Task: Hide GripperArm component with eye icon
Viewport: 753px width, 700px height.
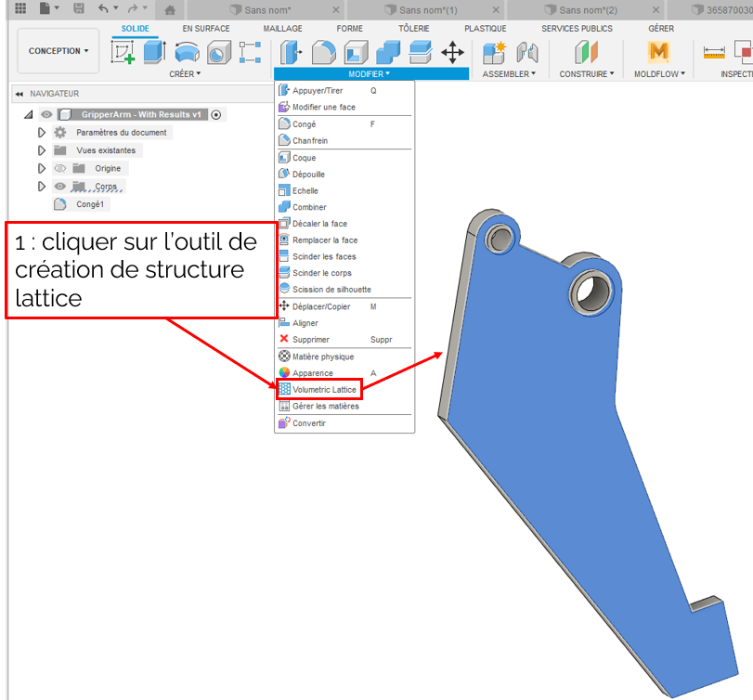Action: [x=45, y=114]
